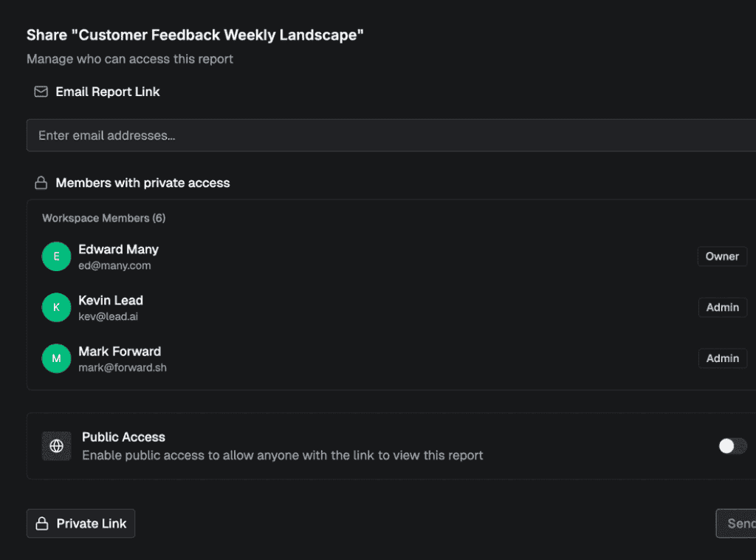Click the Edward Many name entry

(119, 250)
